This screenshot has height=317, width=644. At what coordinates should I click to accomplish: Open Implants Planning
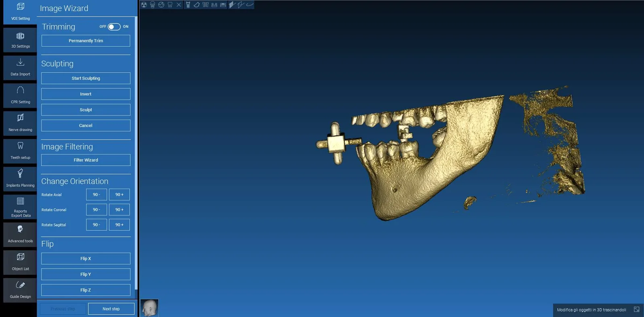[x=20, y=179]
